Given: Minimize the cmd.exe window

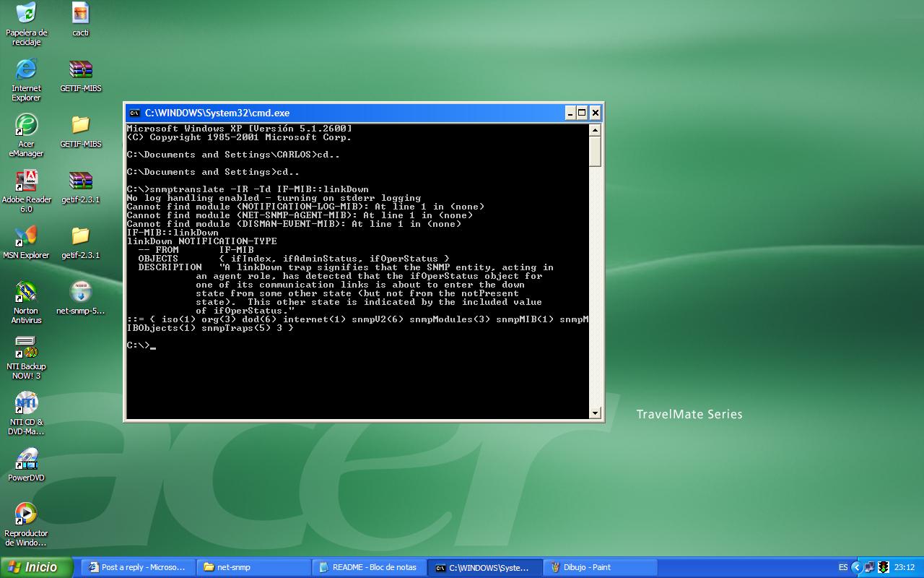Looking at the screenshot, I should (569, 113).
